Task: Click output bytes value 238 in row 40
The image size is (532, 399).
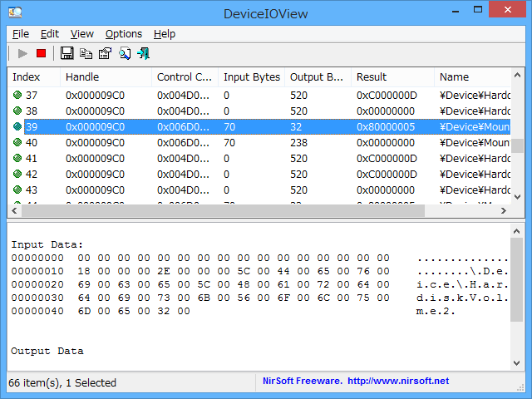Action: point(298,142)
